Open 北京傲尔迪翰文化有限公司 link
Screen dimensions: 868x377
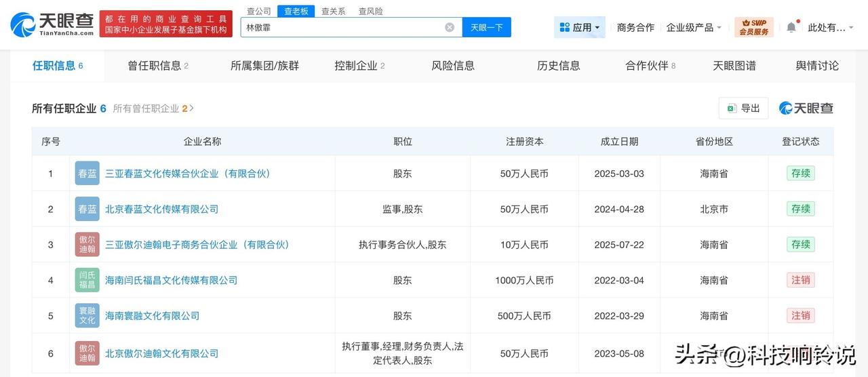161,353
